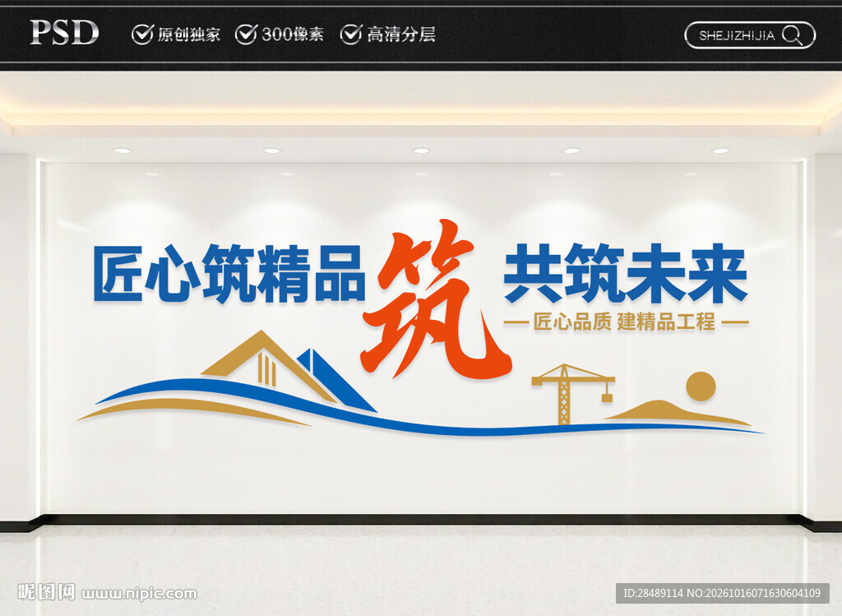842x616 pixels.
Task: Click the gold sun circle graphic
Action: point(701,387)
